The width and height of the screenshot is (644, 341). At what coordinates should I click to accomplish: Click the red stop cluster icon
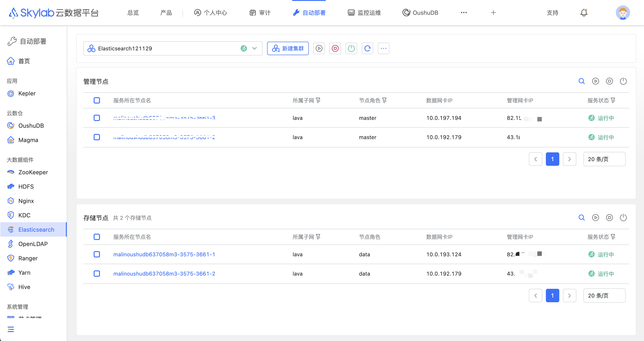pos(335,48)
